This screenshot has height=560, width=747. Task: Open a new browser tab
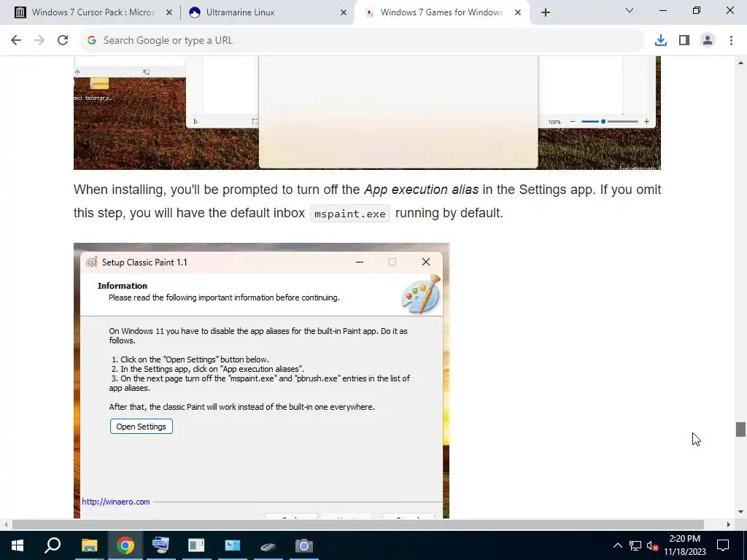546,13
